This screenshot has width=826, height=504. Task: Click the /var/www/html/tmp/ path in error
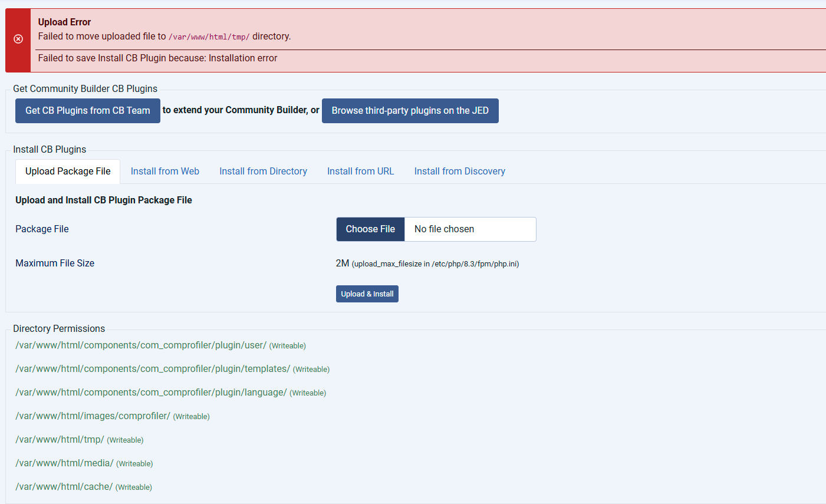click(209, 37)
